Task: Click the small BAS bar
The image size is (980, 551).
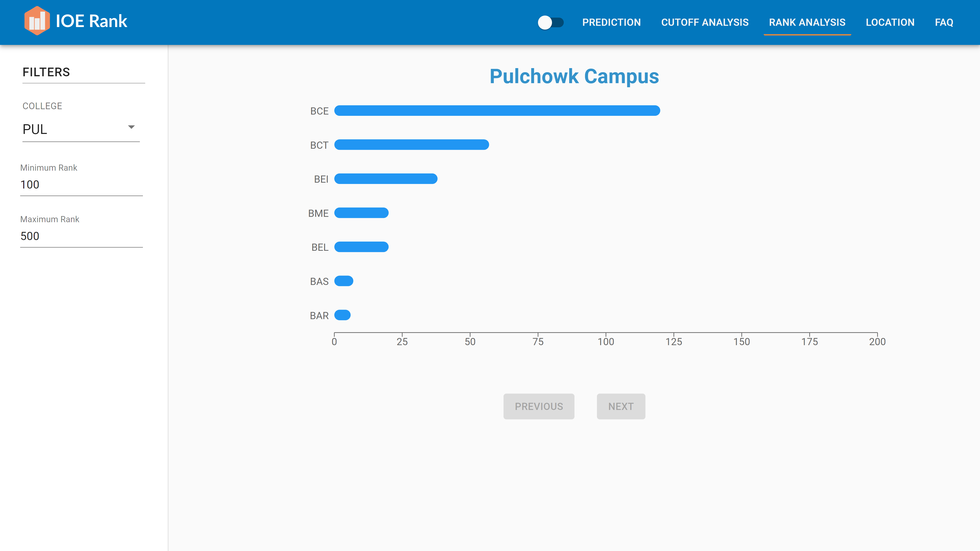Action: click(344, 281)
